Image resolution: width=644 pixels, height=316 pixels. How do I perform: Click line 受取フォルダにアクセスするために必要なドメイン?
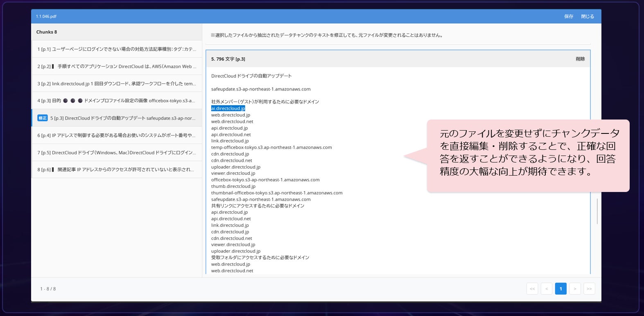(x=260, y=257)
